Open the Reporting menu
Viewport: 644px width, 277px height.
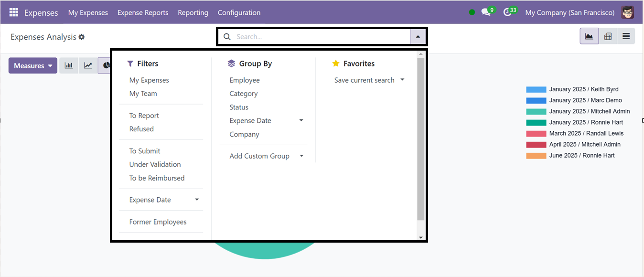(193, 12)
